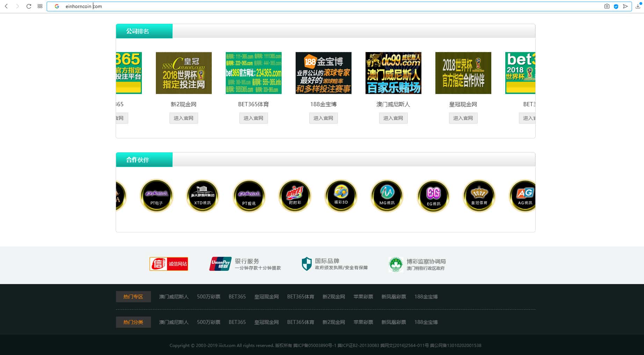
Task: Open the blue shield protection icon
Action: click(x=616, y=6)
